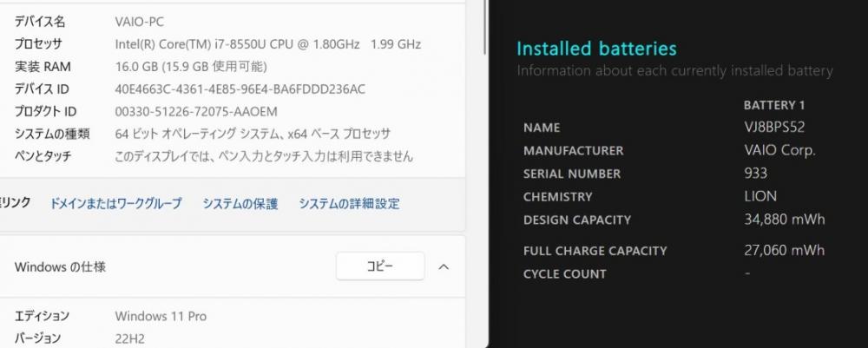Click the デバイス ID label
This screenshot has height=348, width=868.
point(42,89)
